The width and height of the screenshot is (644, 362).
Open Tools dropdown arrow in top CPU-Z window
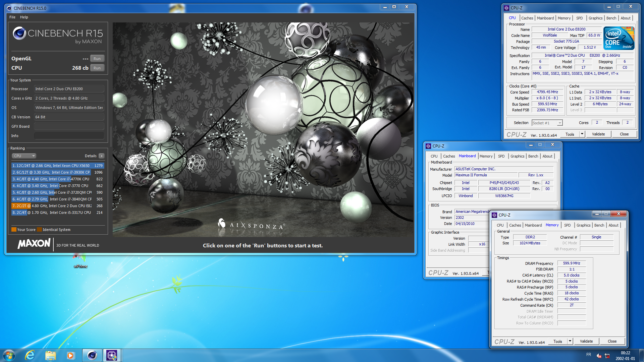(582, 134)
